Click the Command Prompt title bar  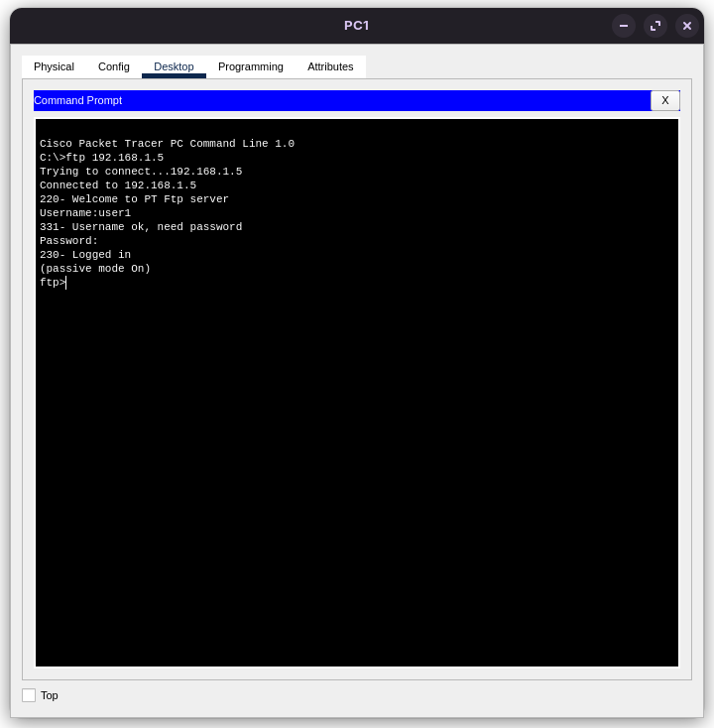click(x=342, y=101)
